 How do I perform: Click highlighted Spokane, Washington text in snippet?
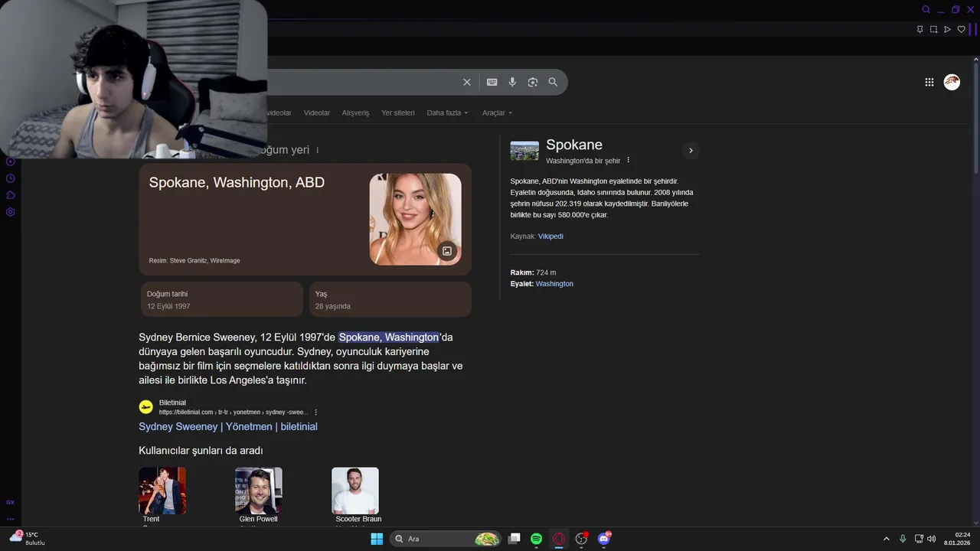(389, 337)
